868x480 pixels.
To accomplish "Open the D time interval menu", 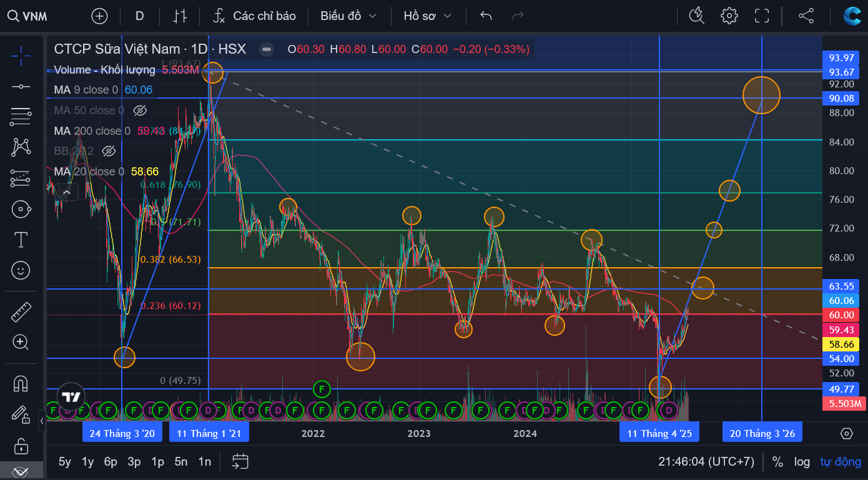I will [x=139, y=16].
